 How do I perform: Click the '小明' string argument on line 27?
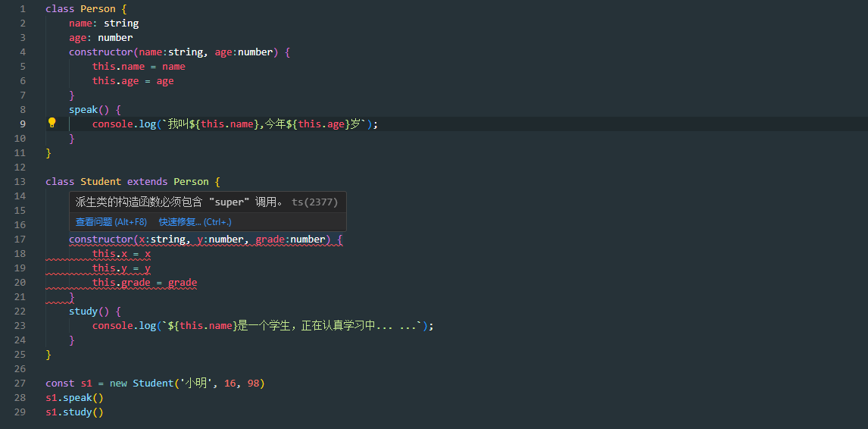pyautogui.click(x=195, y=383)
